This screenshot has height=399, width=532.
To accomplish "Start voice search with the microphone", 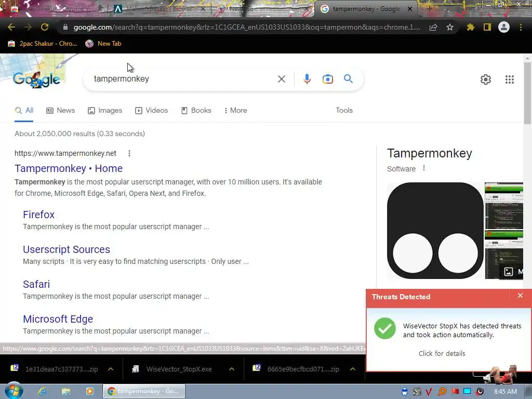I will coord(307,79).
